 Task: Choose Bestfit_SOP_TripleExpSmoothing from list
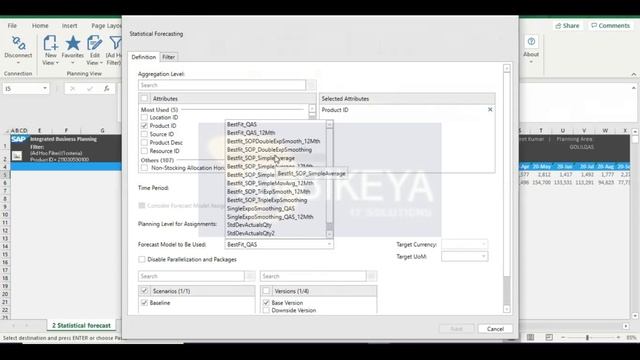click(x=267, y=200)
